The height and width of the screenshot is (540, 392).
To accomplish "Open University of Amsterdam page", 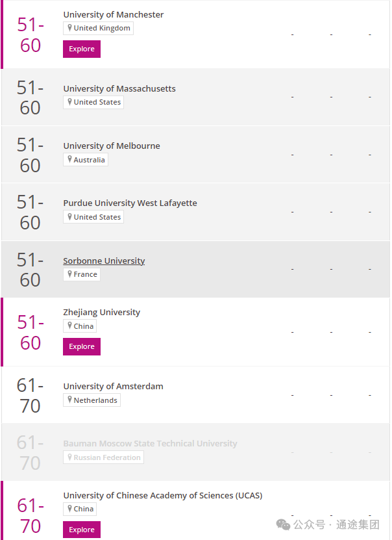I will (x=113, y=386).
